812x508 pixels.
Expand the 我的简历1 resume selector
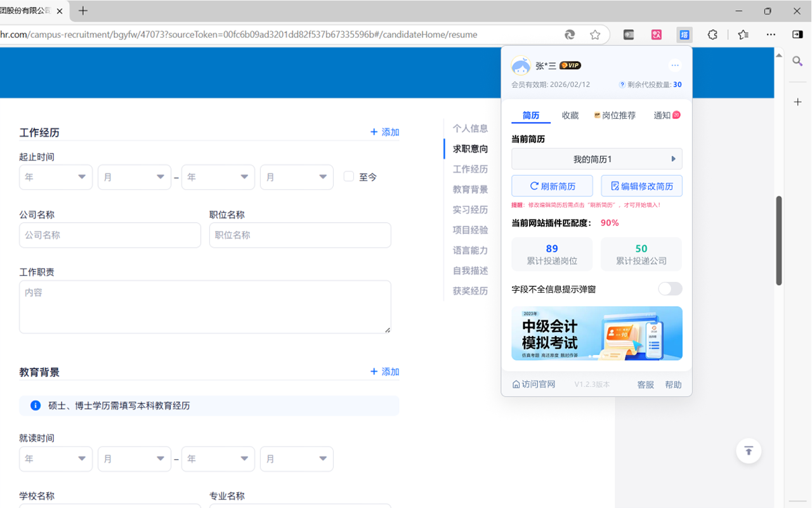(x=596, y=158)
